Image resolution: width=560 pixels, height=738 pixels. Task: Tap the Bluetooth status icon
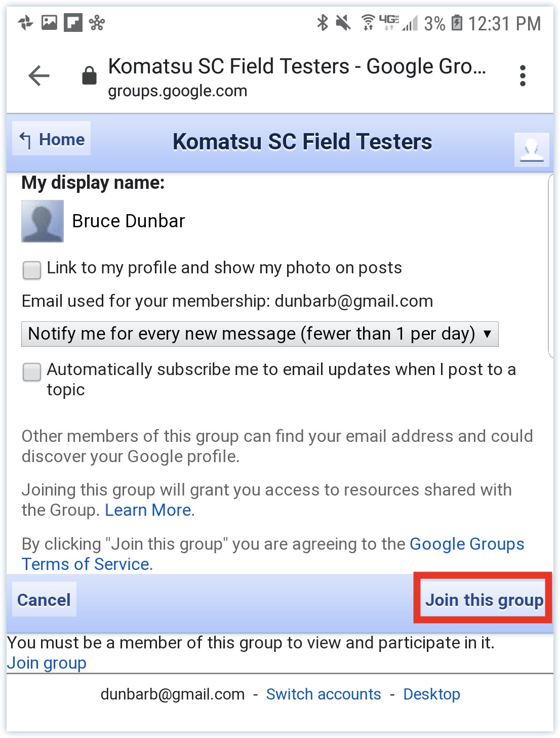pyautogui.click(x=322, y=23)
